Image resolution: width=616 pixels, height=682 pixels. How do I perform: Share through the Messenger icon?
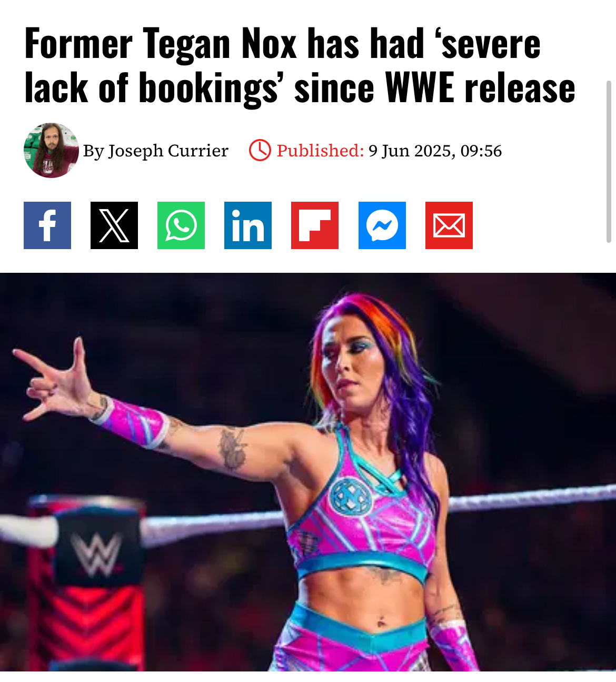[382, 225]
